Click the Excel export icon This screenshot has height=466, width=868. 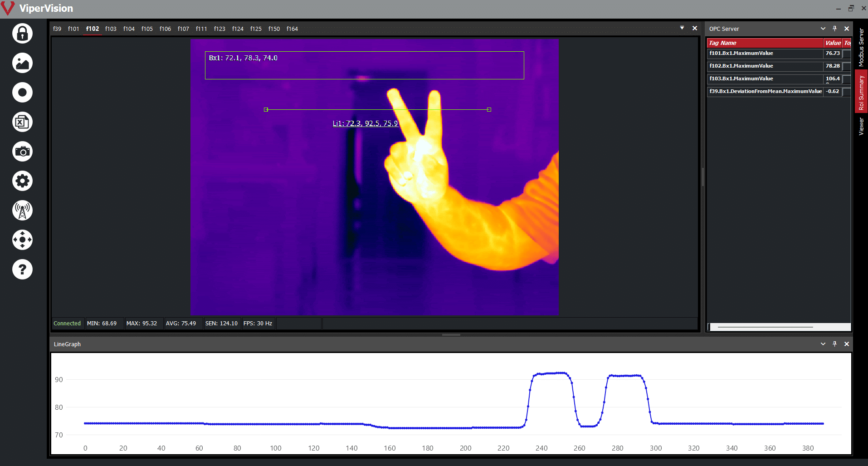point(22,122)
